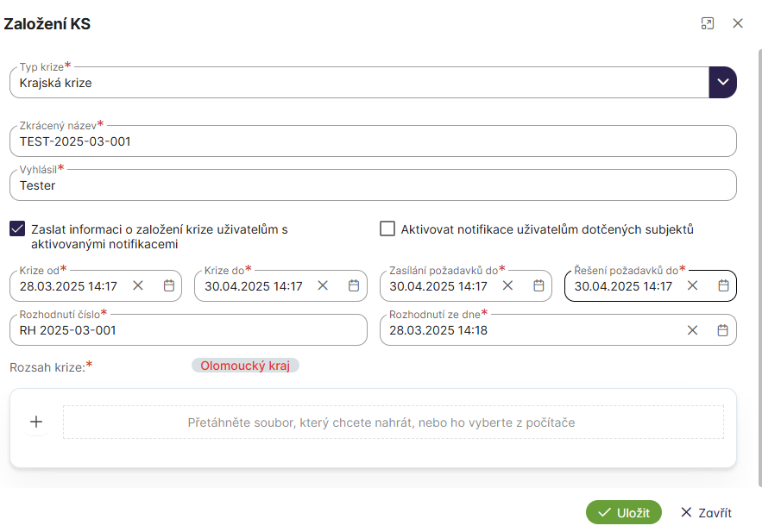Click the Zavřít button
Image resolution: width=762 pixels, height=532 pixels.
(705, 512)
